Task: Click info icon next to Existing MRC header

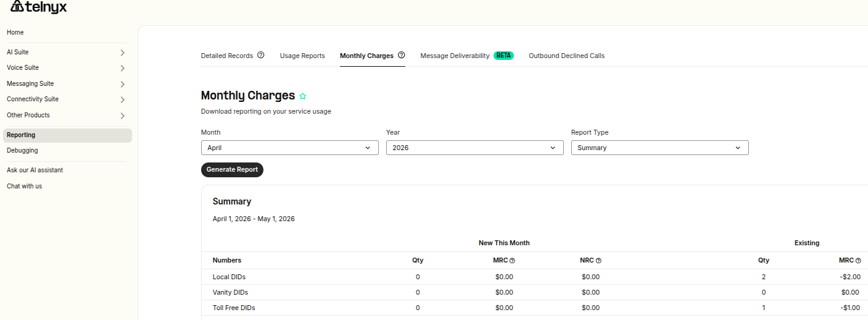Action: pyautogui.click(x=858, y=261)
